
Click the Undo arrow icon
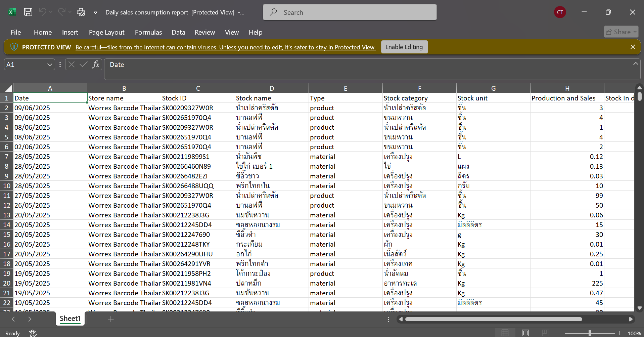[42, 12]
